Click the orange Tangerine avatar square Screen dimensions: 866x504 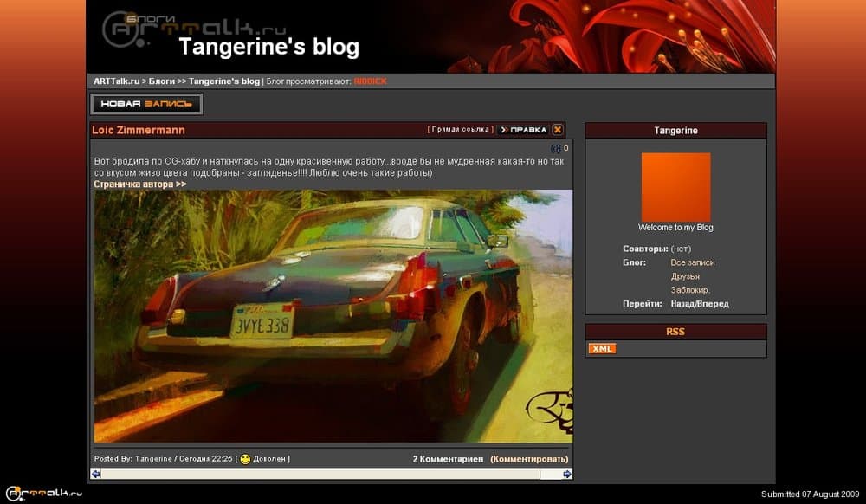675,187
